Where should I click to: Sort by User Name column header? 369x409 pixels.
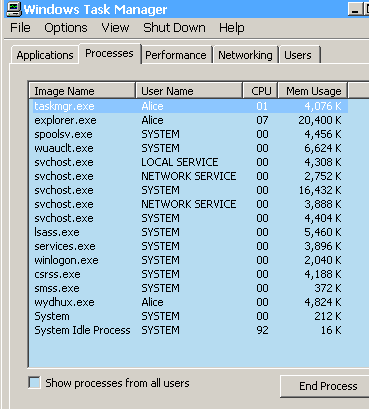(x=189, y=91)
